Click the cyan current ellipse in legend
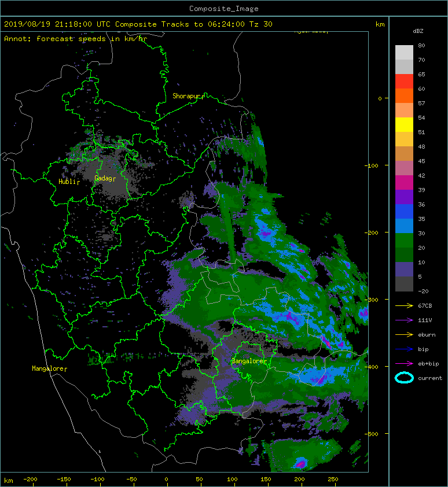448x487 pixels. [x=404, y=378]
